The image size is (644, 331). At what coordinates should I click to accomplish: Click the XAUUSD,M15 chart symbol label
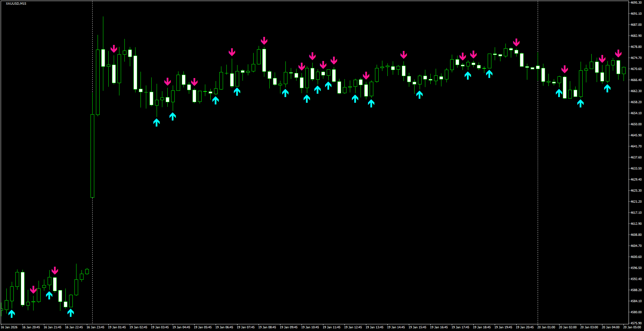16,3
